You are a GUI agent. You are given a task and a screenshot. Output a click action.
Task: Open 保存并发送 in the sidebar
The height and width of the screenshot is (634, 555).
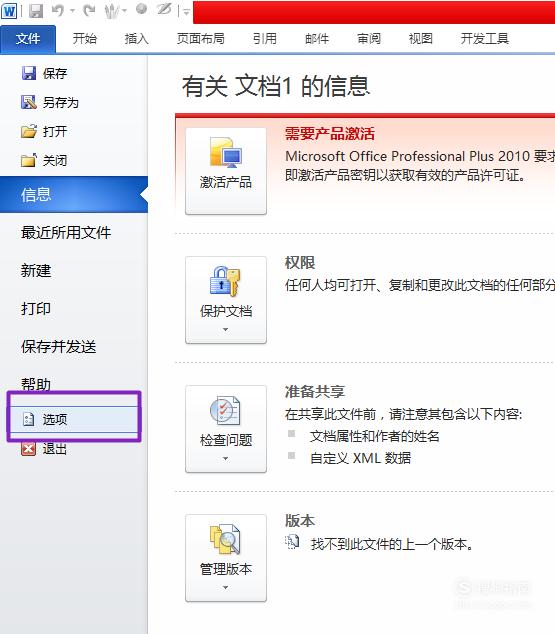point(59,347)
